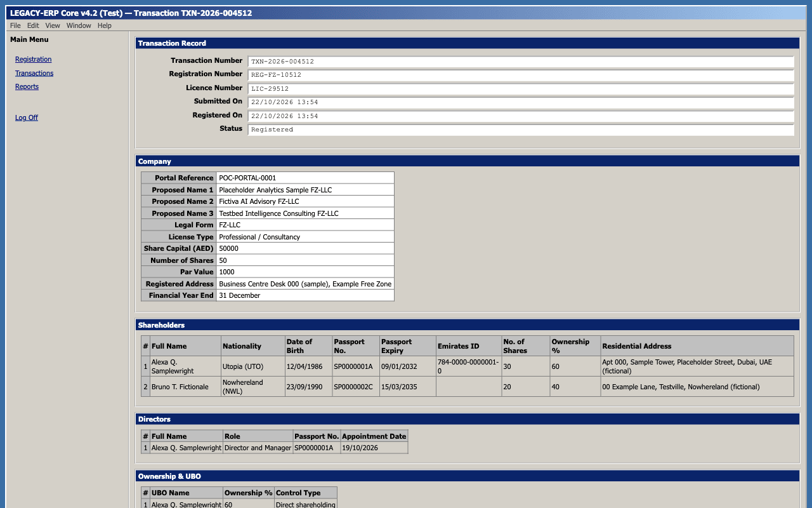The height and width of the screenshot is (508, 812).
Task: Select the Registration Number field
Action: point(521,75)
